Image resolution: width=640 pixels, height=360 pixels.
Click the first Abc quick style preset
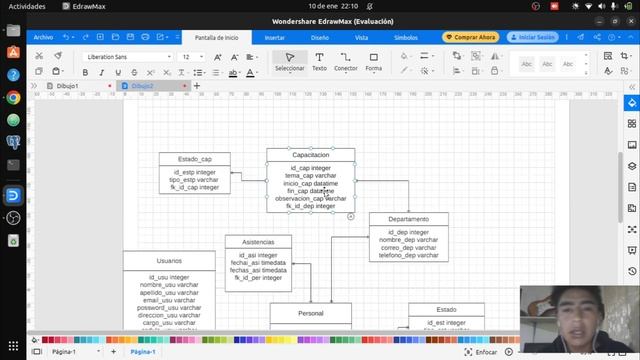pos(527,64)
